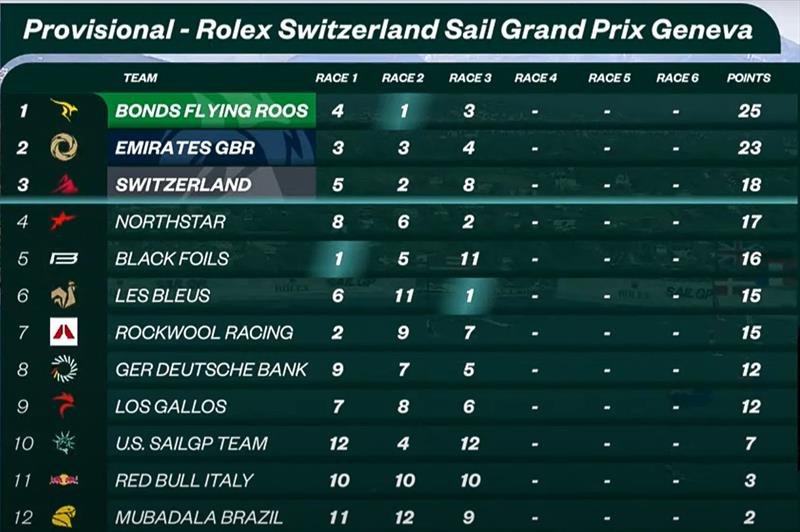800x532 pixels.
Task: Click the green Bonds Flying Roos name banner
Action: pyautogui.click(x=211, y=111)
